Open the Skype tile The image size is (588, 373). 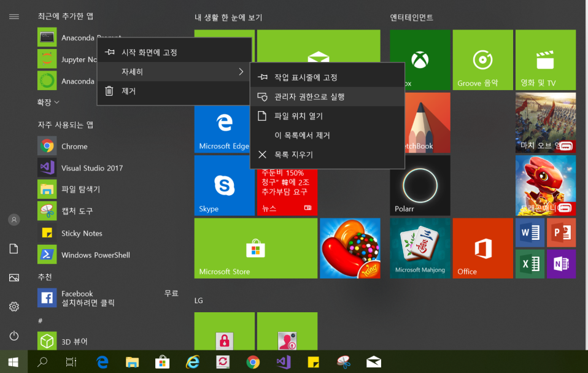coord(224,185)
